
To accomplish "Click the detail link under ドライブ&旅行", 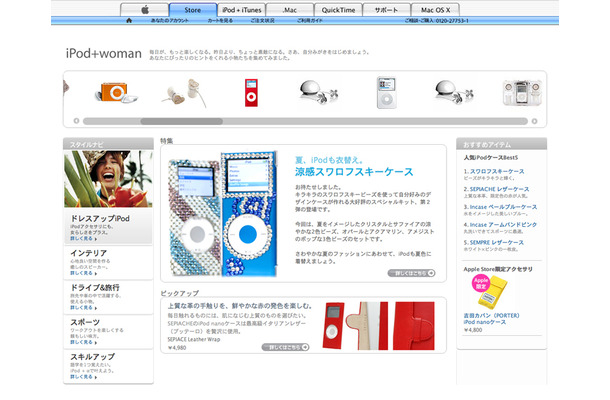I will pyautogui.click(x=83, y=308).
